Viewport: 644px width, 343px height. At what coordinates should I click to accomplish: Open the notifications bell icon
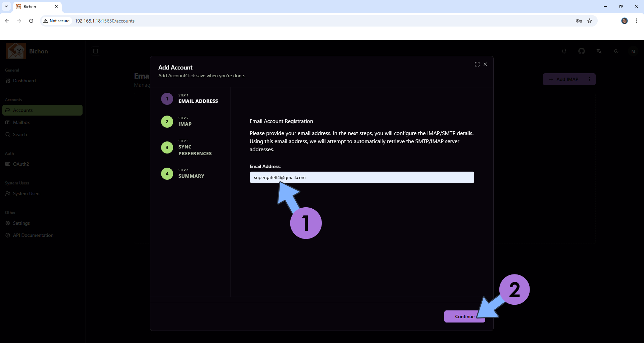pyautogui.click(x=564, y=51)
